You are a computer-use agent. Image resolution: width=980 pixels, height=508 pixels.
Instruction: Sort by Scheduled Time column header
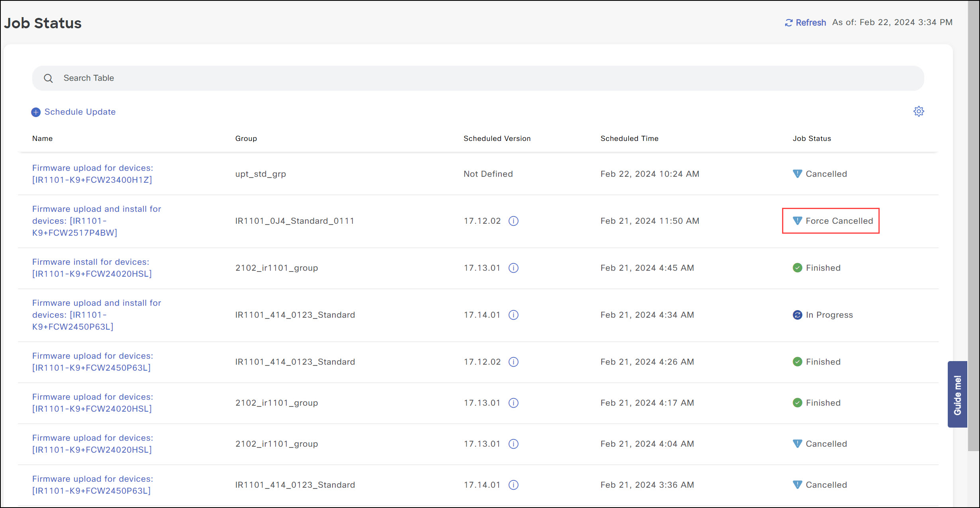[x=629, y=139]
